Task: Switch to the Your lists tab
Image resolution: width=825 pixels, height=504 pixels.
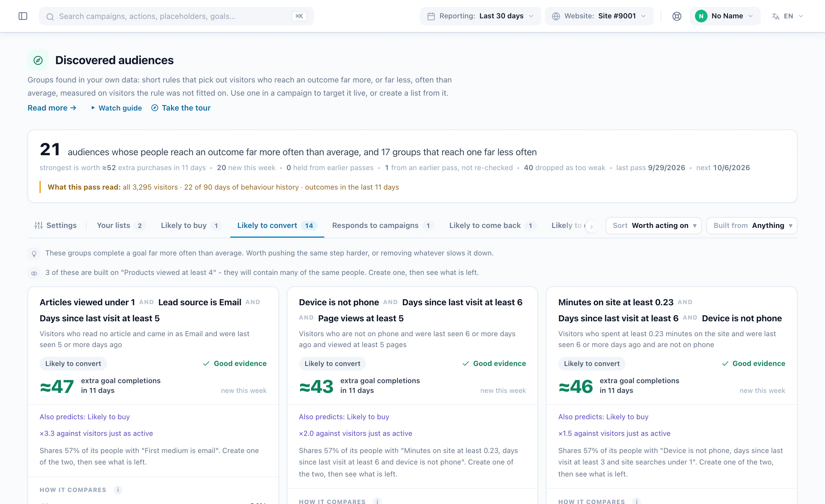Action: pyautogui.click(x=121, y=226)
